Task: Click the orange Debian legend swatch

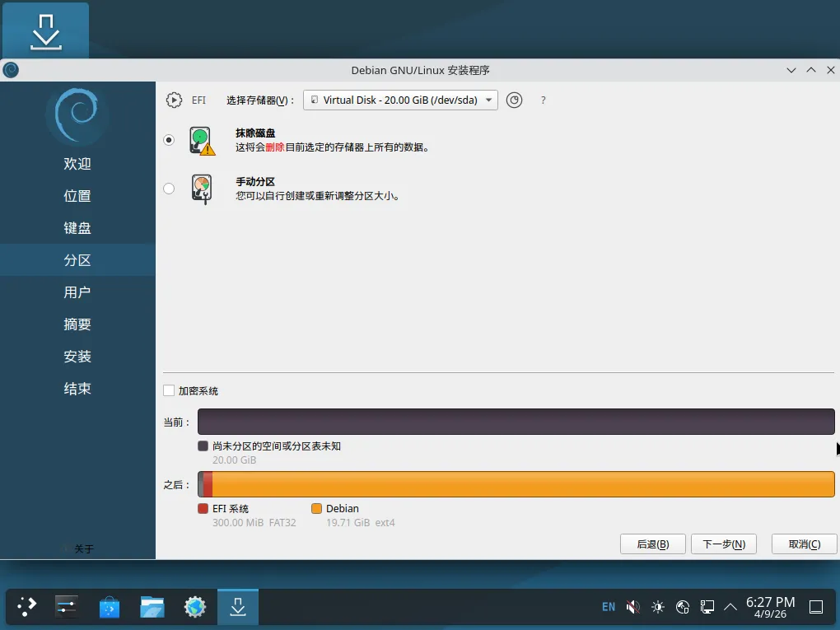Action: [316, 508]
